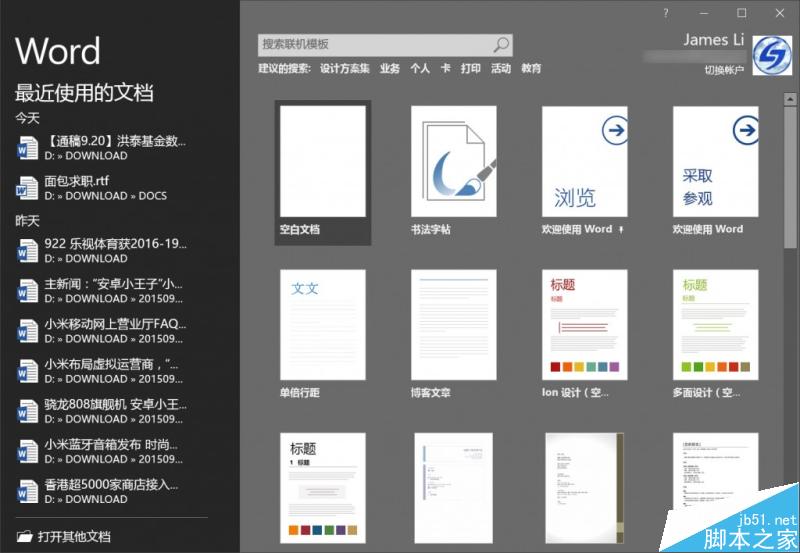Screen dimensions: 800x553
Task: Click the help question mark icon
Action: (666, 13)
